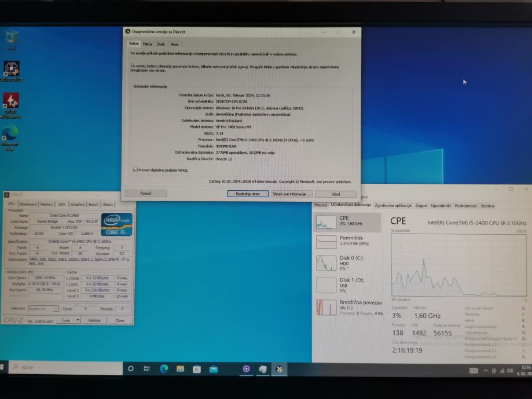Switch to the Prikaz tab in DirectX dialog
This screenshot has width=532, height=399.
tap(148, 44)
